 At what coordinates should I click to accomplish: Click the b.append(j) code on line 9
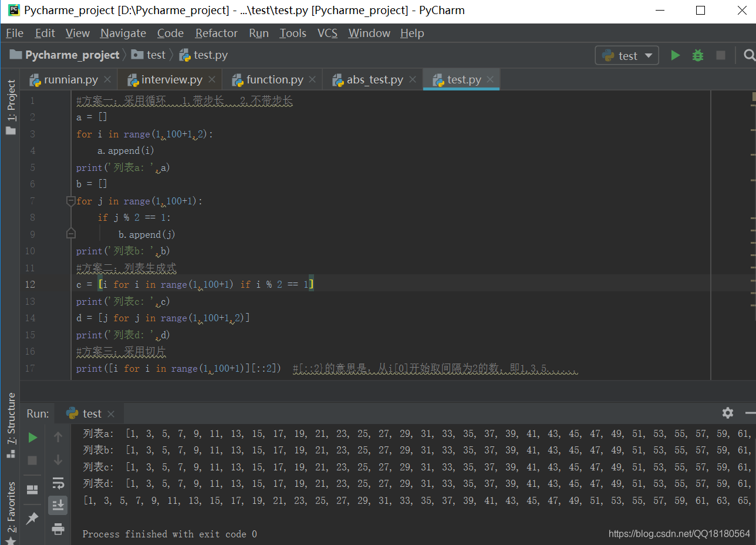[147, 234]
